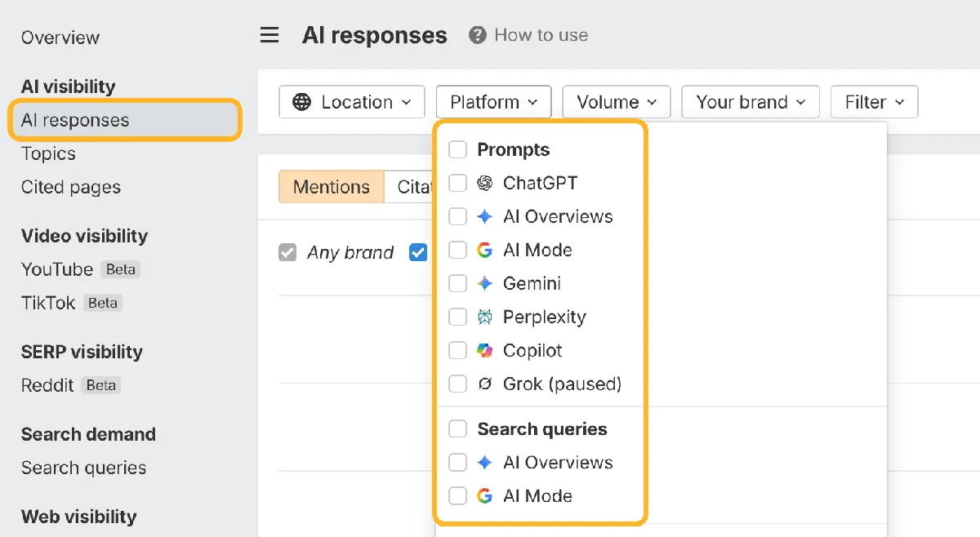
Task: Check the Grok (paused) checkbox
Action: tap(458, 384)
